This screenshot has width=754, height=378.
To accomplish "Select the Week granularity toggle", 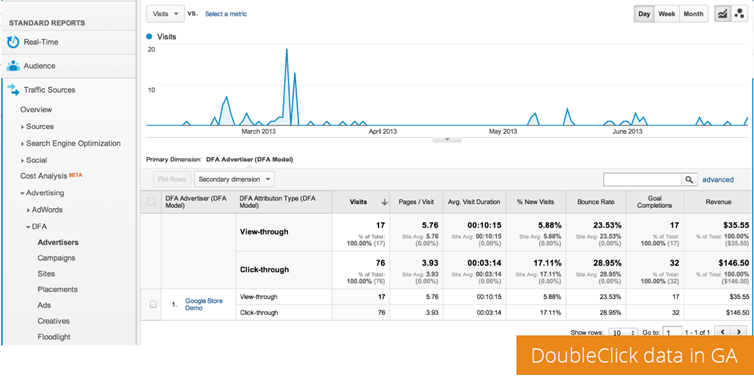I will (667, 14).
